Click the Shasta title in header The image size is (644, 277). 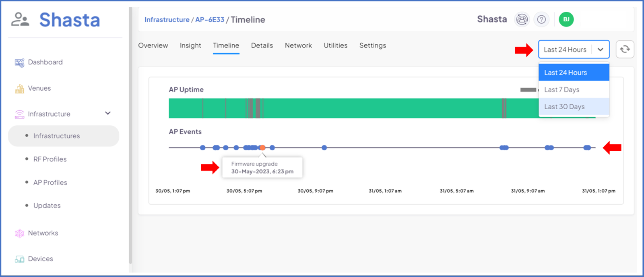point(492,19)
